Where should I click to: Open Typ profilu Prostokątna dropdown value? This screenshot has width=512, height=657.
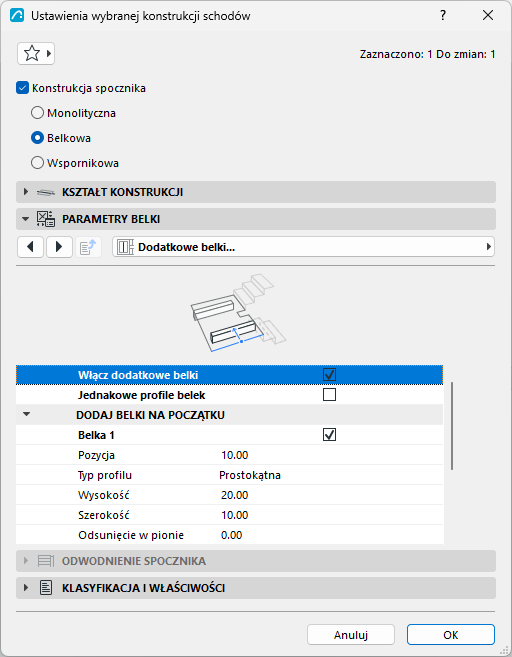pyautogui.click(x=250, y=475)
